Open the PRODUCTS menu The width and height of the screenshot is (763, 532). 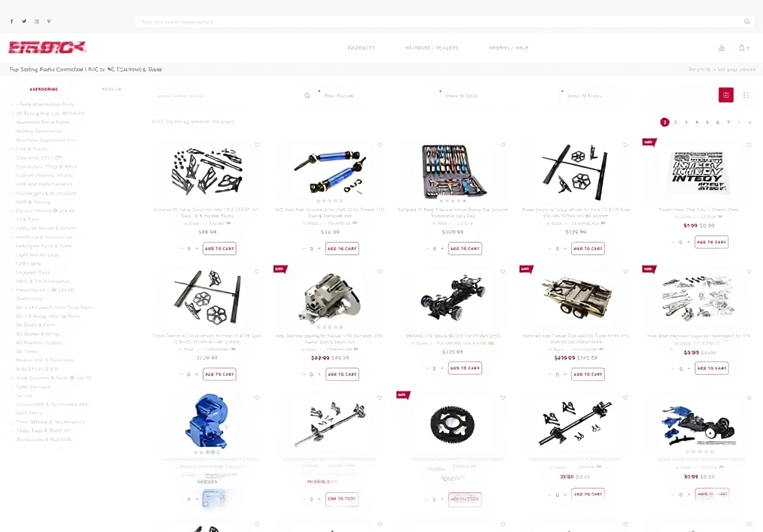(361, 48)
